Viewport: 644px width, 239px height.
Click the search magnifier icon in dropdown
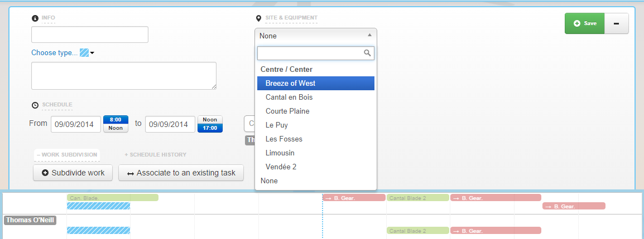tap(367, 53)
